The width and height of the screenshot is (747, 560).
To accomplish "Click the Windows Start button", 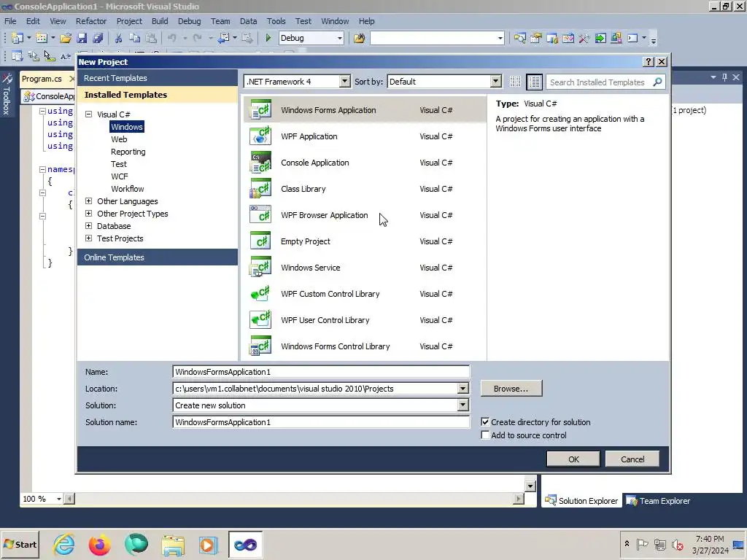I will tap(20, 544).
